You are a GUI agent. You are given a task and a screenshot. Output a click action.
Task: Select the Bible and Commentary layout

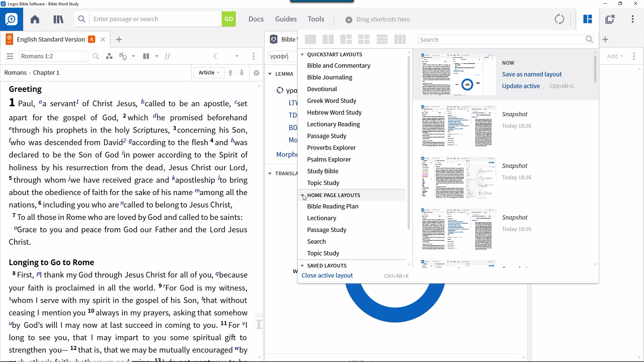(x=339, y=66)
